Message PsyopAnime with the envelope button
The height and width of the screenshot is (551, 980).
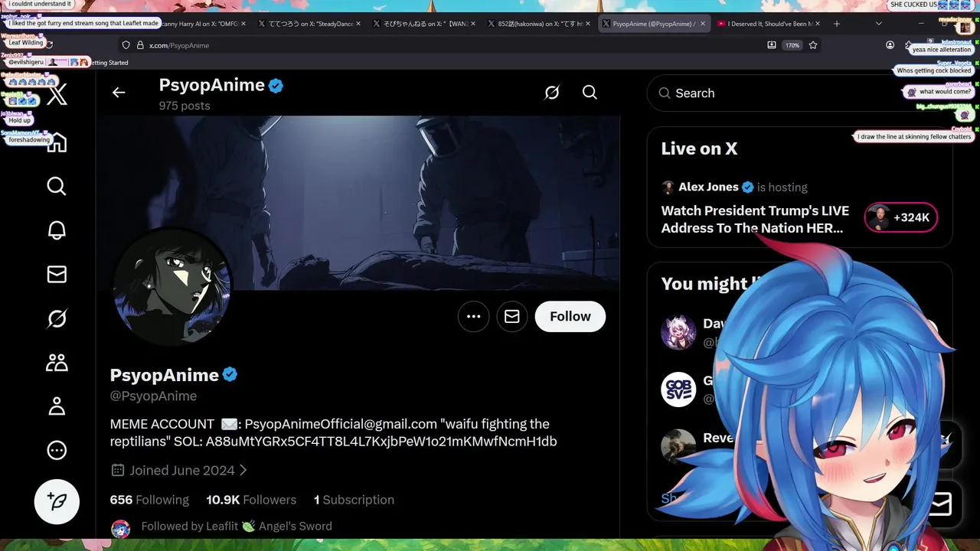coord(512,317)
